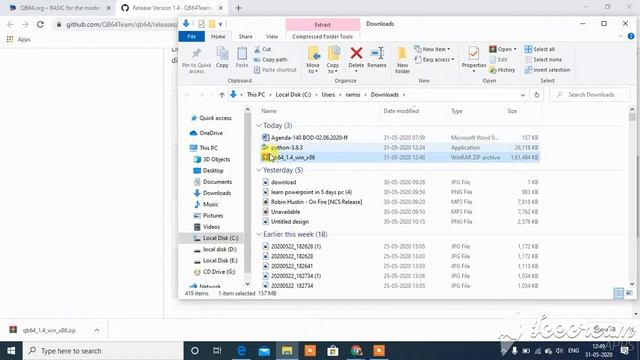Open Documents in the sidebar
Screen dimensions: 640x360
tap(213, 182)
